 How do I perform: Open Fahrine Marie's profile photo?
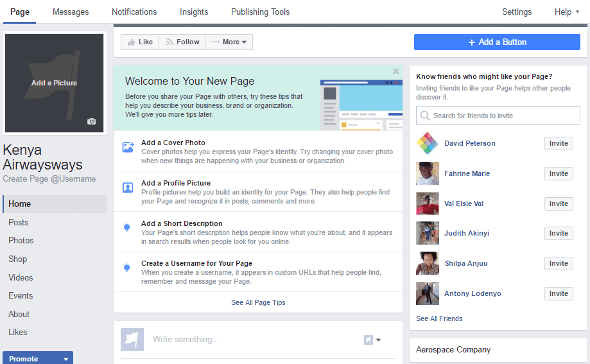[428, 173]
